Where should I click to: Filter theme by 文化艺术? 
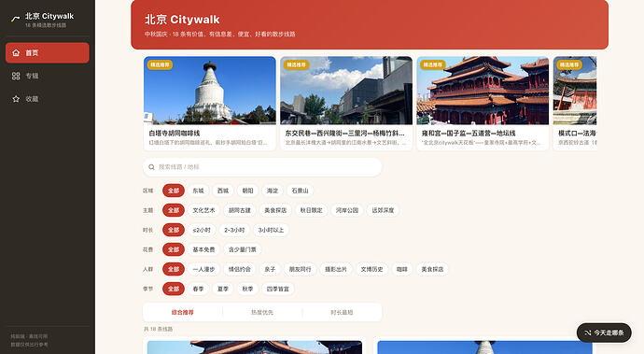point(203,210)
